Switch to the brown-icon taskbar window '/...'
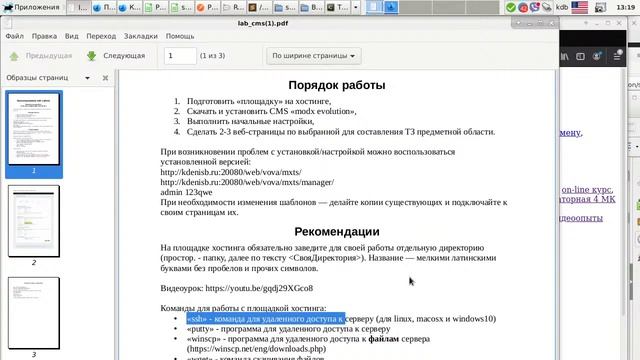This screenshot has width=640, height=360. click(x=259, y=7)
